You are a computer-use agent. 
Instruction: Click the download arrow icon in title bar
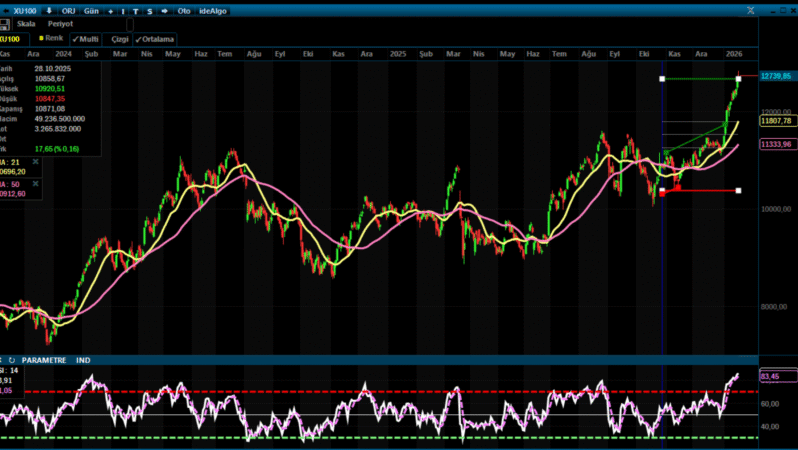tap(49, 10)
